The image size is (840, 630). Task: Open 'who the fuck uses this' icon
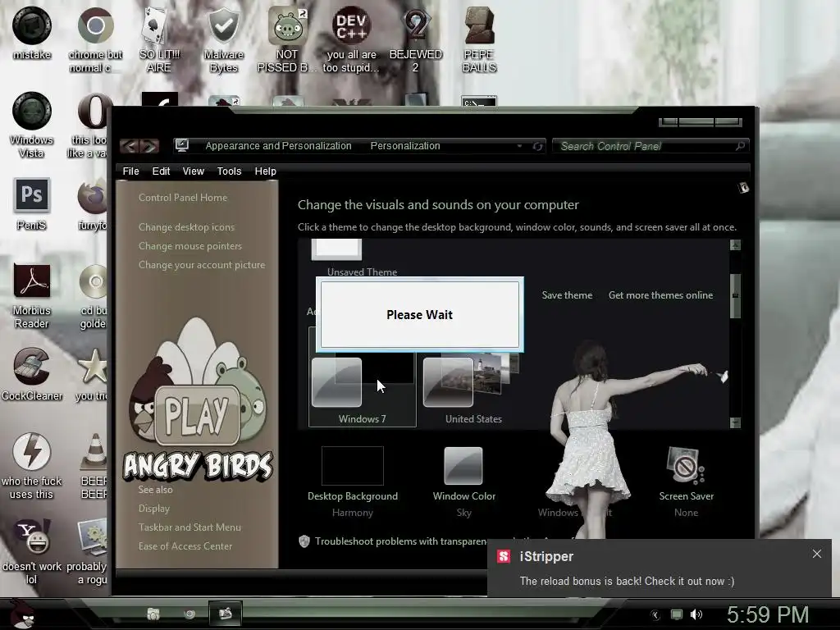(32, 466)
